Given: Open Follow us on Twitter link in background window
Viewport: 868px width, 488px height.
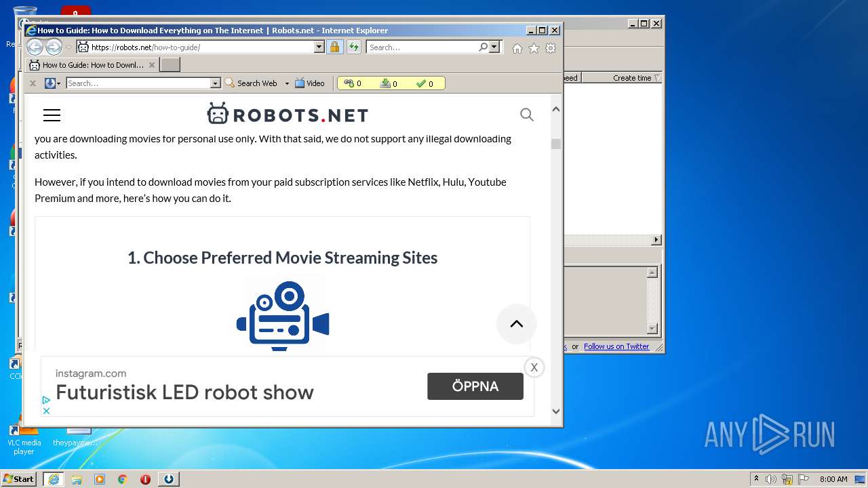Looking at the screenshot, I should 616,346.
